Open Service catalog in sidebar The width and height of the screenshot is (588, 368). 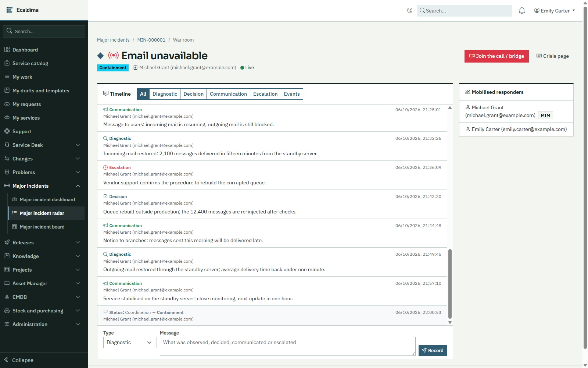click(44, 63)
